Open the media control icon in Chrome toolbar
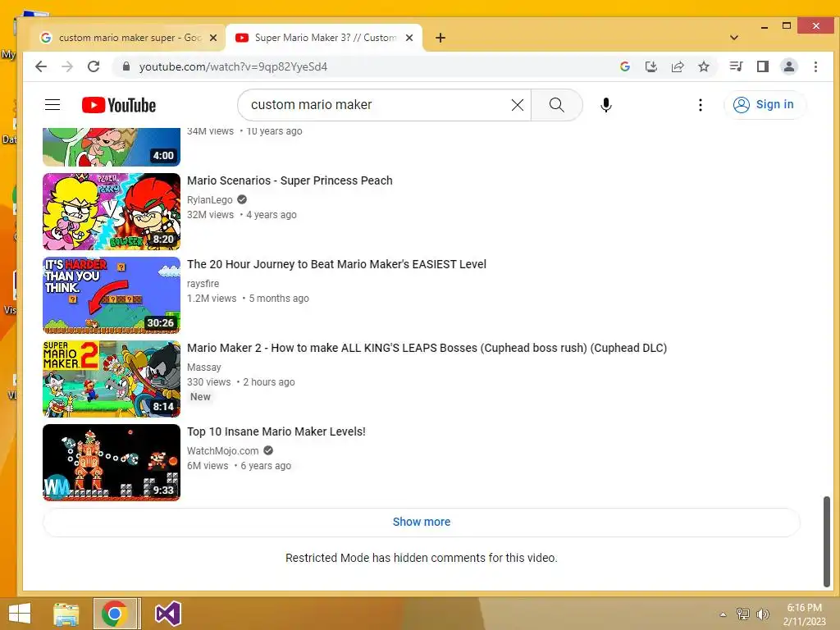The image size is (840, 630). (736, 66)
